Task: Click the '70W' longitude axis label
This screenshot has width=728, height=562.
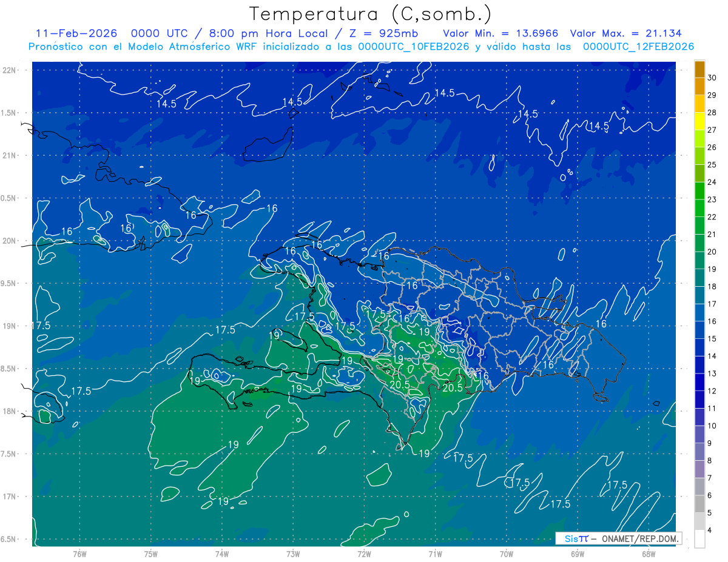Action: tap(507, 554)
